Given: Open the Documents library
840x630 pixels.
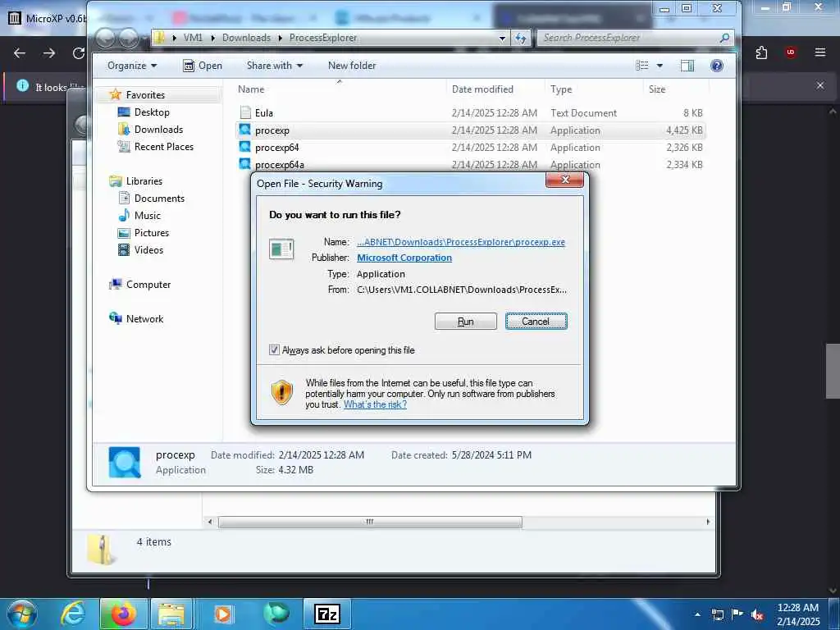Looking at the screenshot, I should [159, 199].
